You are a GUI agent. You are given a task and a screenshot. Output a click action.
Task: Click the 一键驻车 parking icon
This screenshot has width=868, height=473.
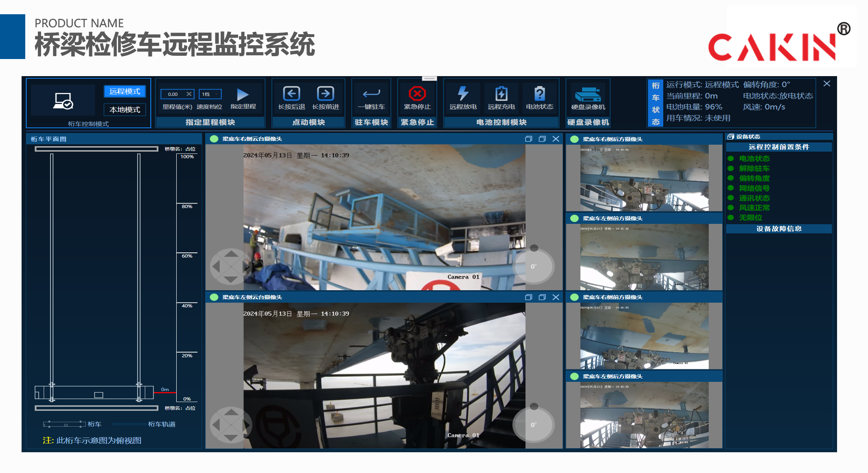371,94
